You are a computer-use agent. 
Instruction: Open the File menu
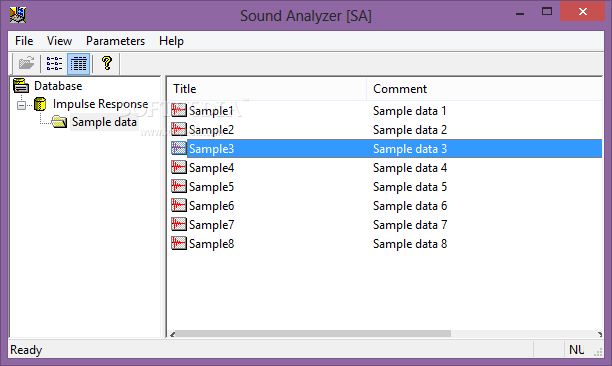pos(24,41)
